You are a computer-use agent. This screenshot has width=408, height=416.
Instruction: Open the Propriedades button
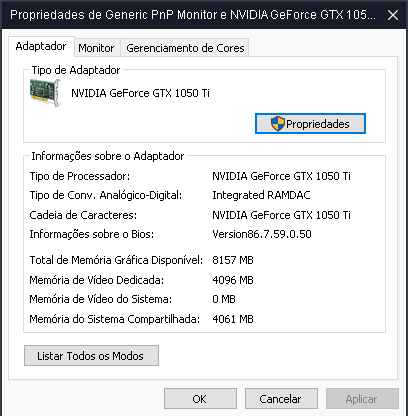click(310, 124)
